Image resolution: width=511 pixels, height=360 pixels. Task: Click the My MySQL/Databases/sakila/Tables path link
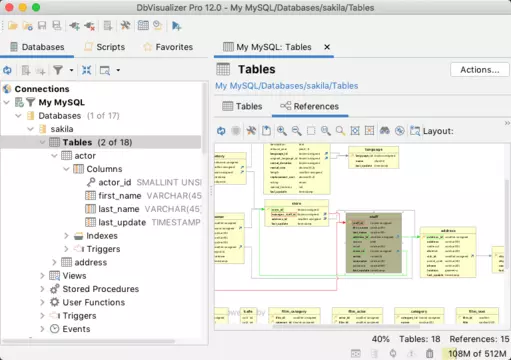click(287, 86)
